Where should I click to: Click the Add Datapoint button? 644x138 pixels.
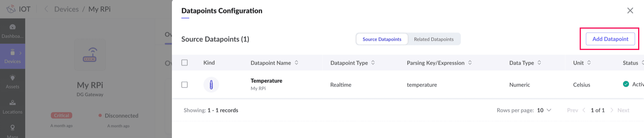click(610, 39)
